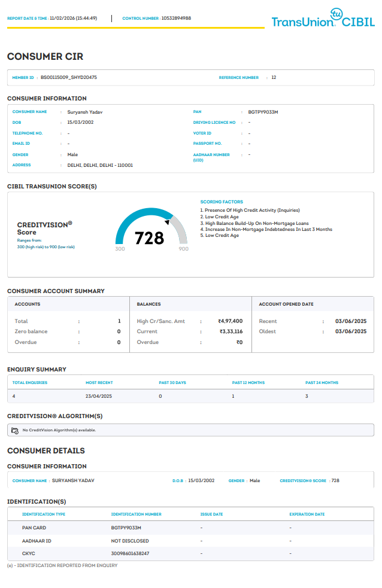Click the IDENTIFICATION NUMBER column header
382x588 pixels.
point(136,514)
